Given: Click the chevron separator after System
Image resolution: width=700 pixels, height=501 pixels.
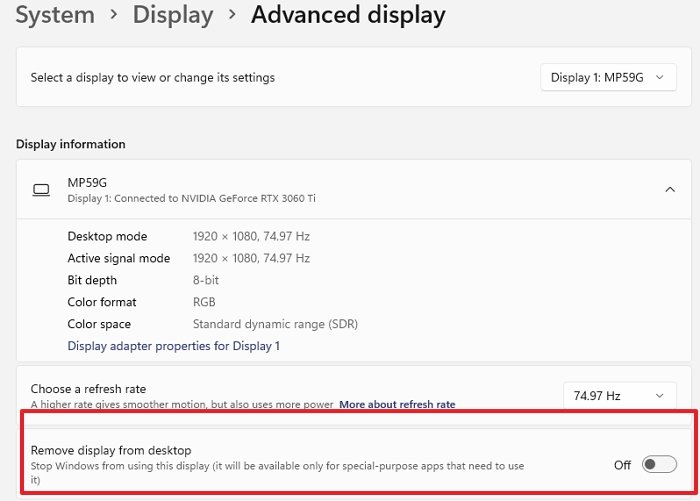Looking at the screenshot, I should pos(114,16).
